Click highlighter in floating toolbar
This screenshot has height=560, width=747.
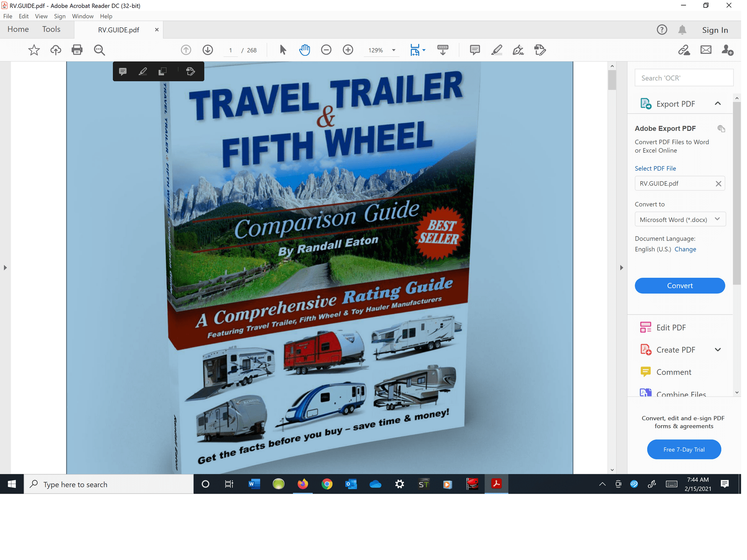[x=143, y=72]
